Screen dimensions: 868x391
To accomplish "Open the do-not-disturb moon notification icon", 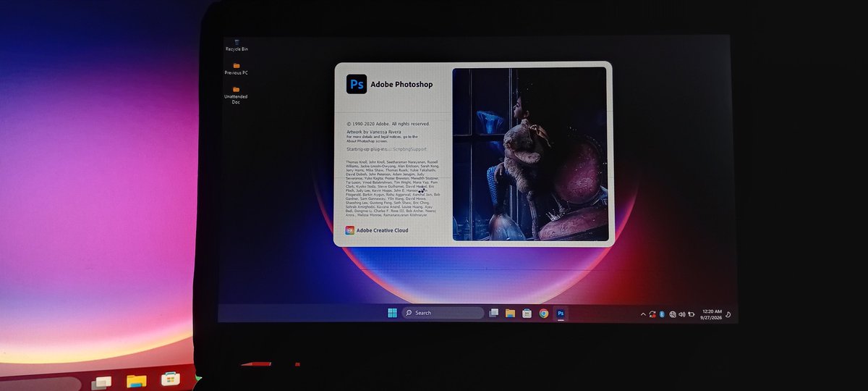I will click(728, 315).
